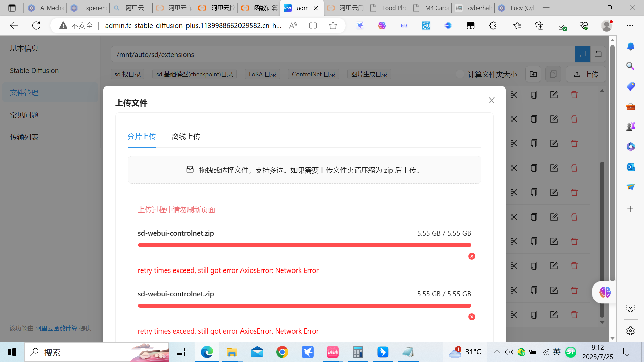Switch to 离线上传 tab
This screenshot has height=362, width=644.
tap(186, 137)
